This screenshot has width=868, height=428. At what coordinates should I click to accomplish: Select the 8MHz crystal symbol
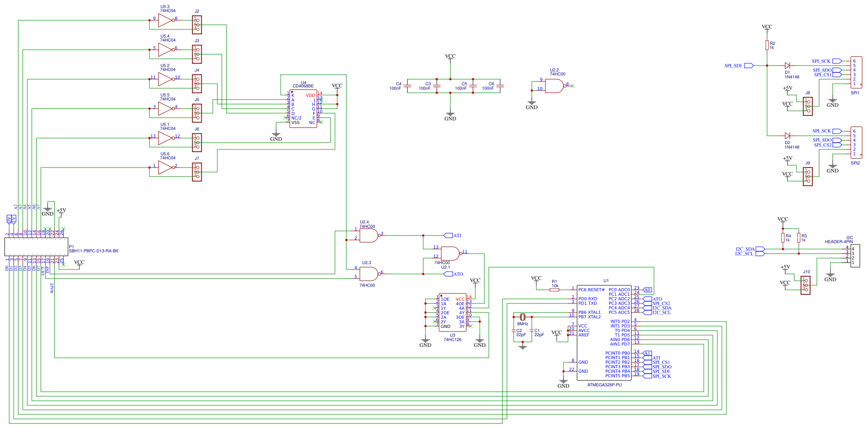[x=523, y=317]
